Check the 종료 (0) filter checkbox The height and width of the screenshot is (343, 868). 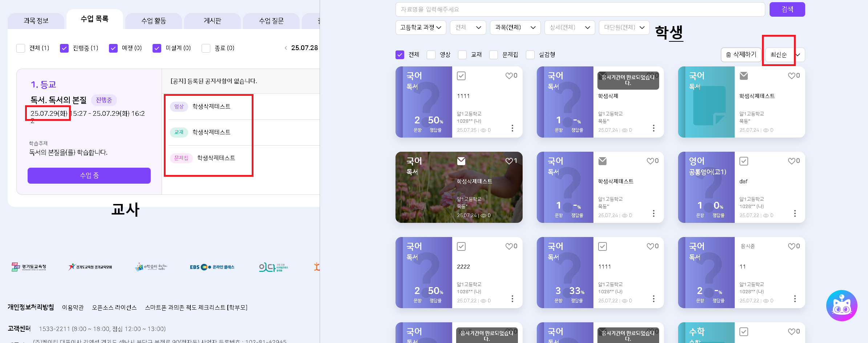point(206,48)
